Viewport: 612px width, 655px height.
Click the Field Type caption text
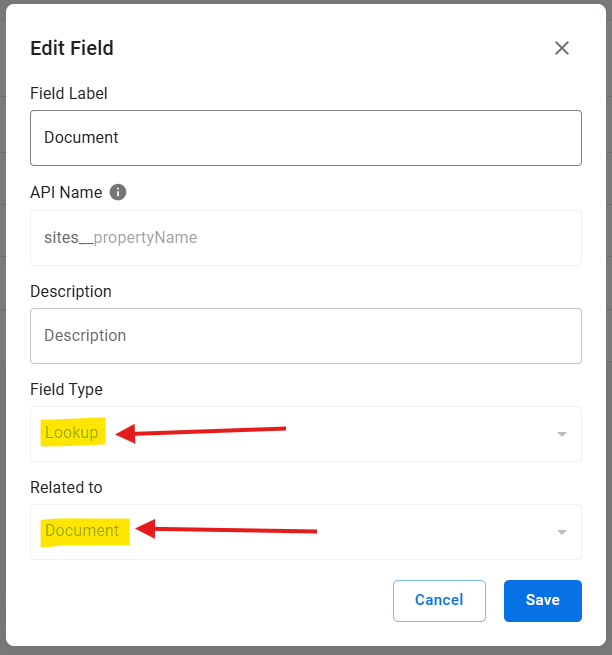tap(66, 389)
